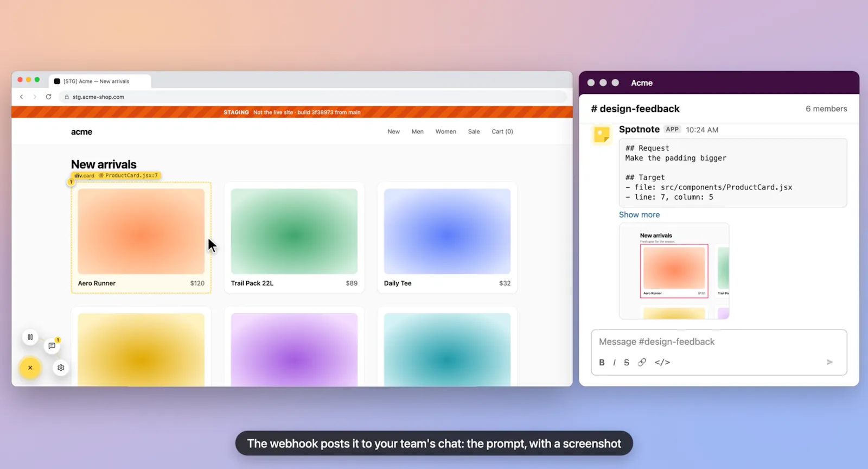
Task: Click the div.card element tag label
Action: click(84, 175)
